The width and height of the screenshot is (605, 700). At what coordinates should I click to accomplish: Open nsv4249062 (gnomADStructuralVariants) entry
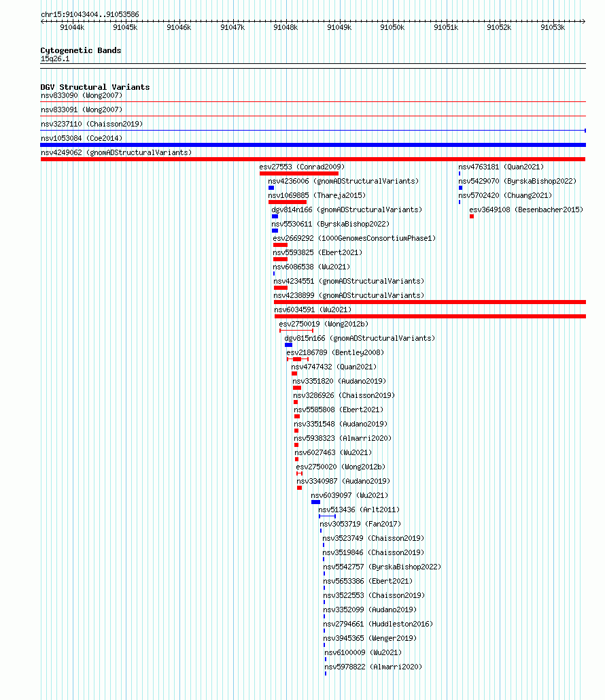pyautogui.click(x=116, y=152)
